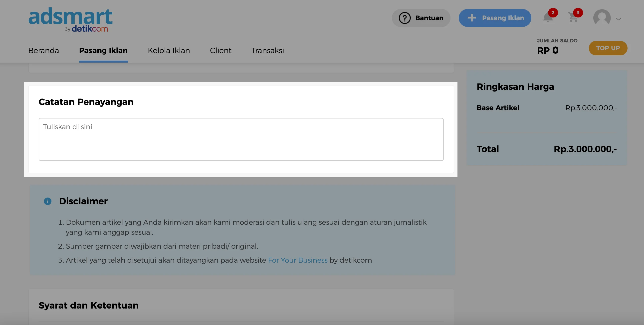
Task: Click the Disclaimer info icon
Action: 47,201
